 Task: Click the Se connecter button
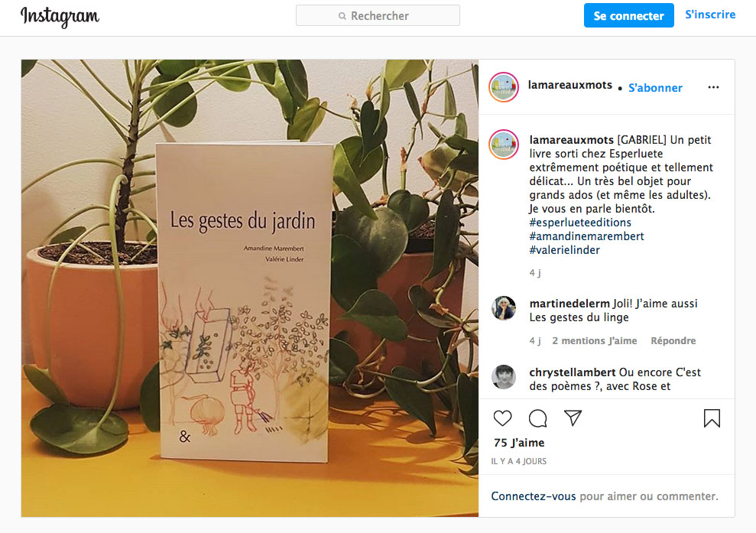628,15
